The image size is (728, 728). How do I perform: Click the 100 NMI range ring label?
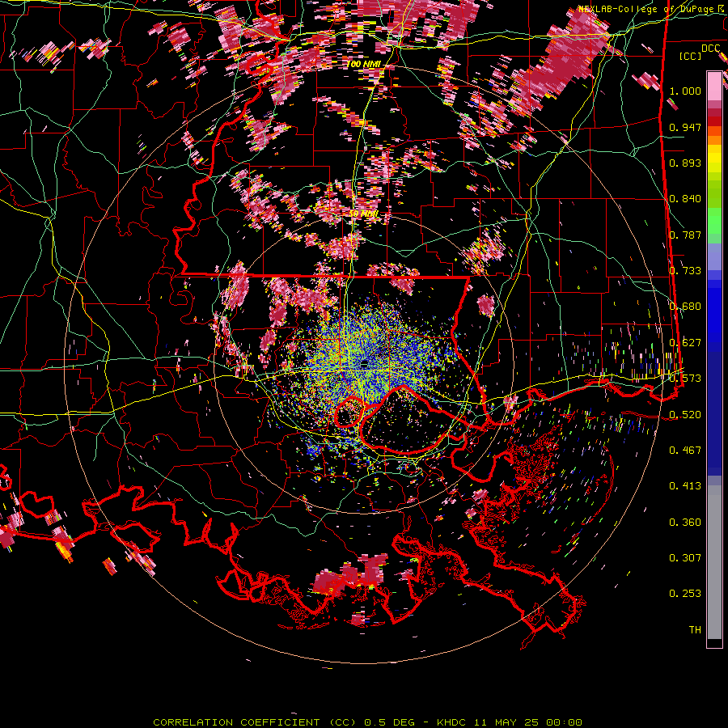click(x=363, y=64)
